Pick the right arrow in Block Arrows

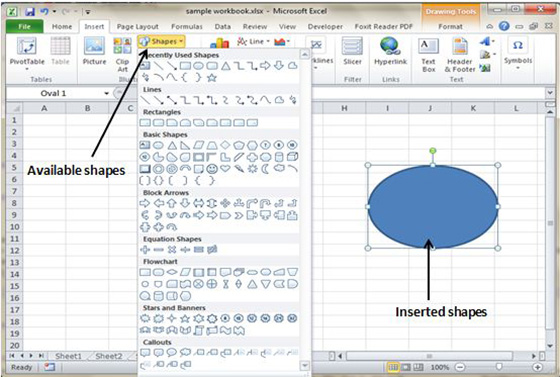[145, 203]
